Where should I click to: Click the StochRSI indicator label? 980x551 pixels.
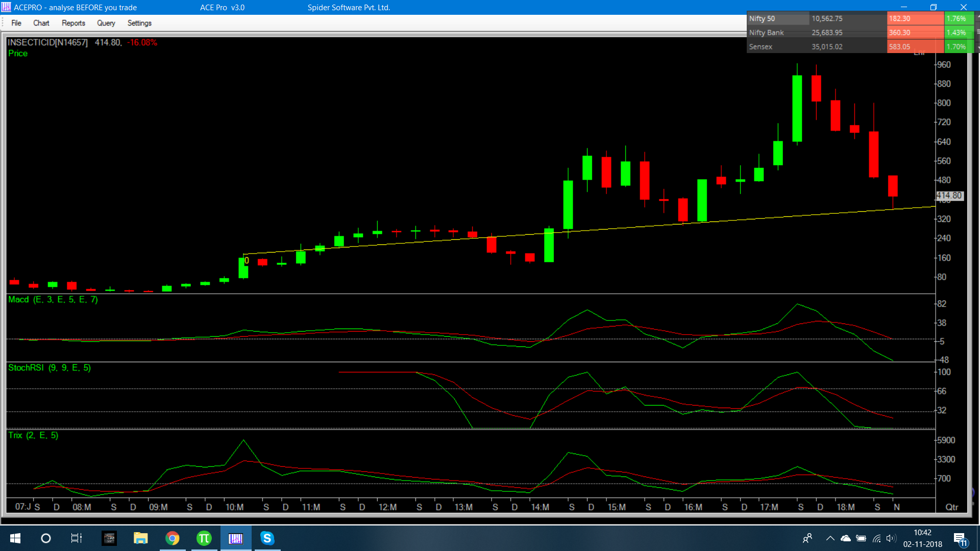49,368
